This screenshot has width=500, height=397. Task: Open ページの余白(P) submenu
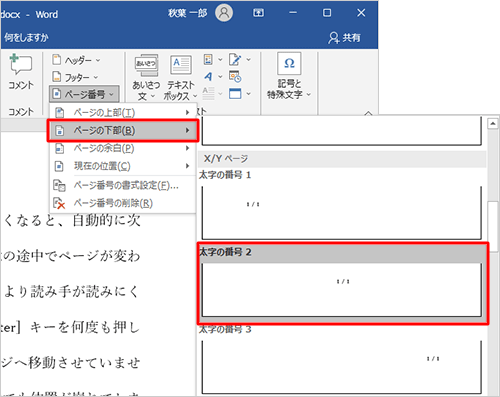tap(123, 148)
